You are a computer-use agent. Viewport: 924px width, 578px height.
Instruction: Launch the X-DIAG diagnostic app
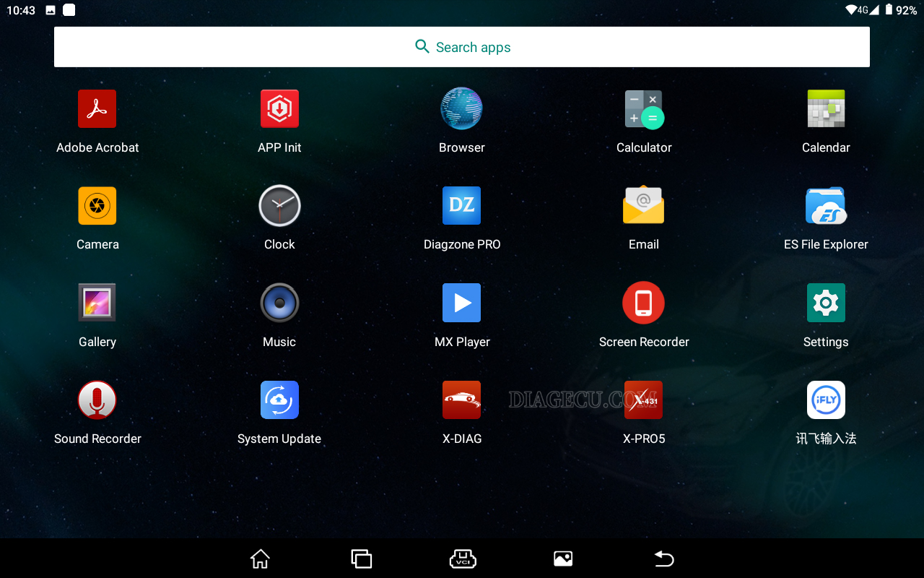point(461,400)
